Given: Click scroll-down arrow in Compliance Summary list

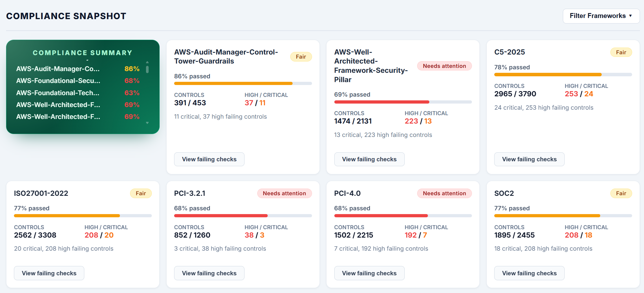Looking at the screenshot, I should 147,123.
